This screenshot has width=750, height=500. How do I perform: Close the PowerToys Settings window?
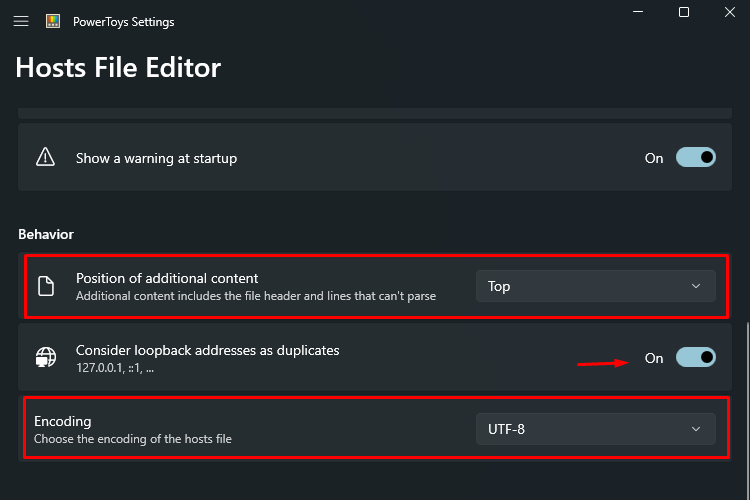(729, 12)
